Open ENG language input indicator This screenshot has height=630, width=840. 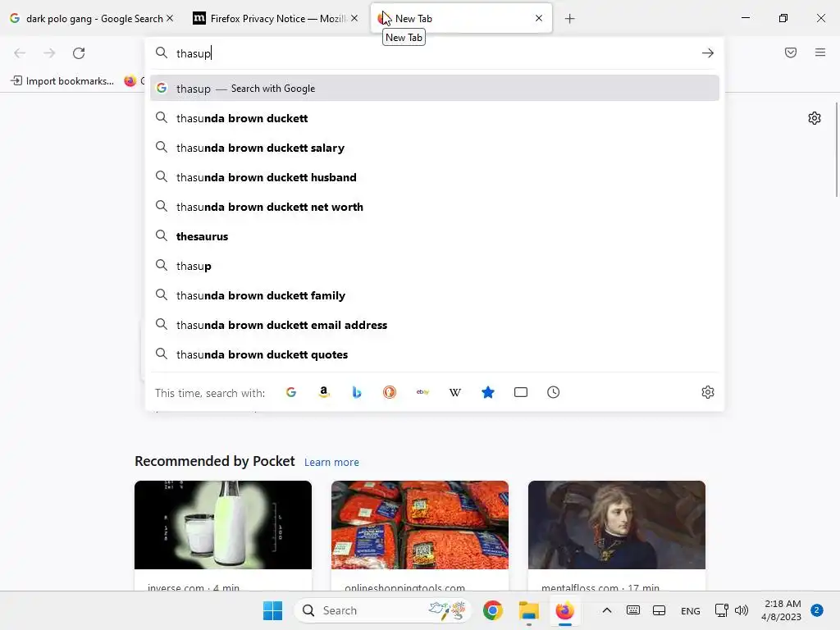[x=690, y=610]
